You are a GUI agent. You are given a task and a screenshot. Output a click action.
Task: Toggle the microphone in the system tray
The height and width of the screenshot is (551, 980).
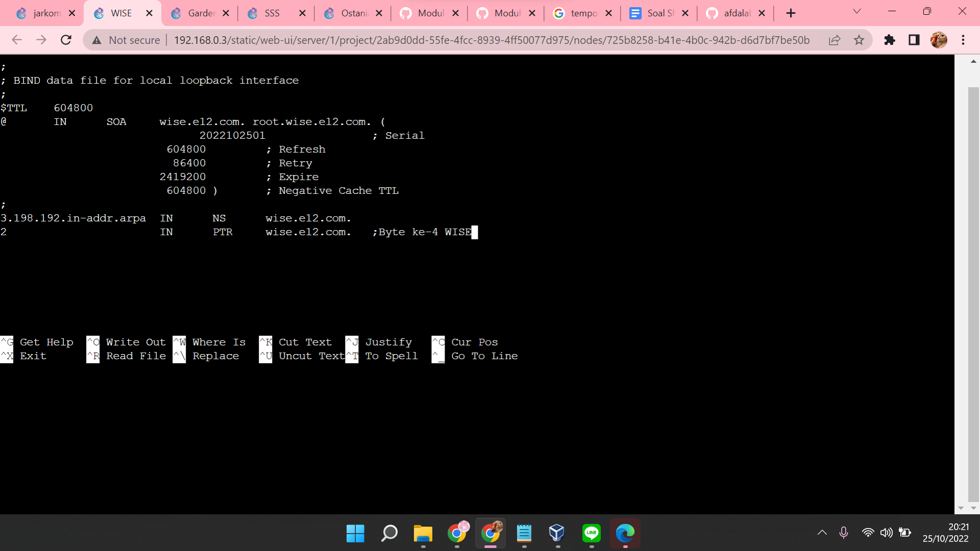click(x=843, y=532)
